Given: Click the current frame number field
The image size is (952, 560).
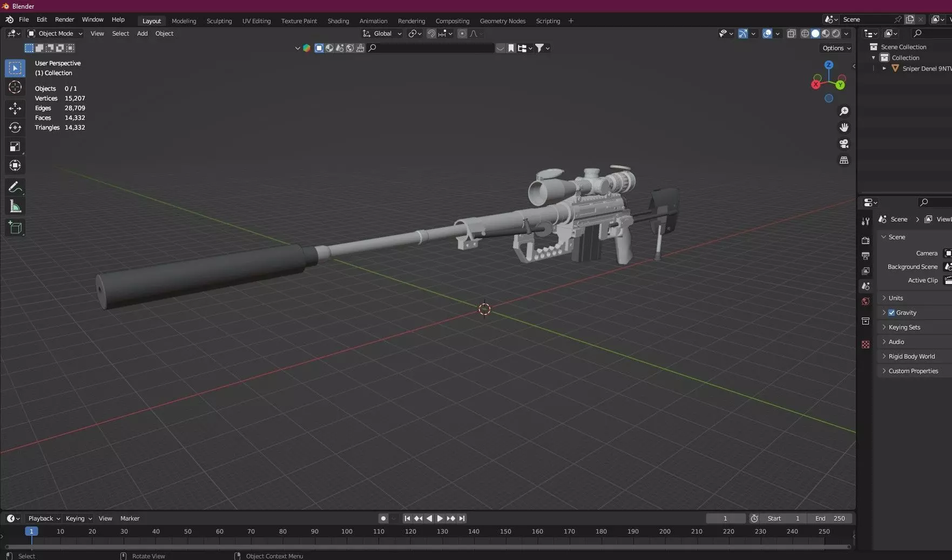Looking at the screenshot, I should [725, 518].
